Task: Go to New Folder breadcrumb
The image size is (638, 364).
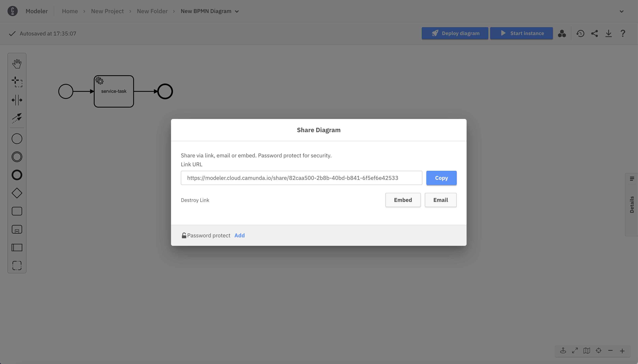Action: pyautogui.click(x=152, y=11)
